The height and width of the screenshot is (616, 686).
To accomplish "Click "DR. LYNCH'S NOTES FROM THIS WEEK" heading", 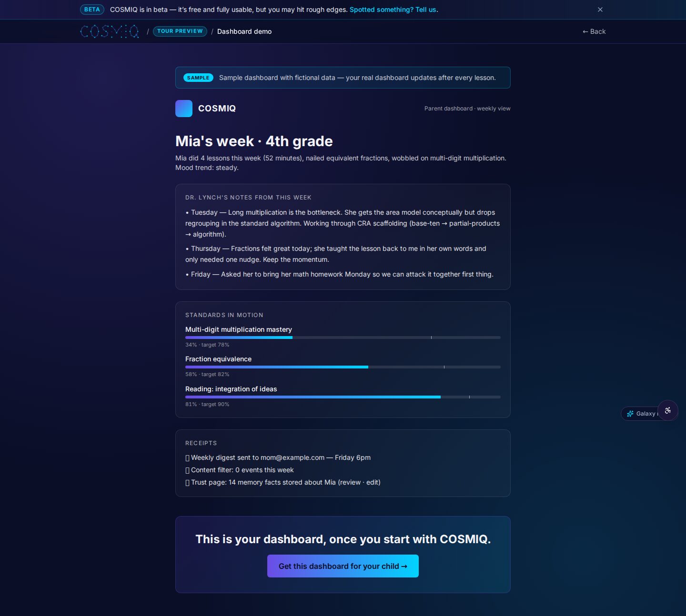I will pos(248,198).
